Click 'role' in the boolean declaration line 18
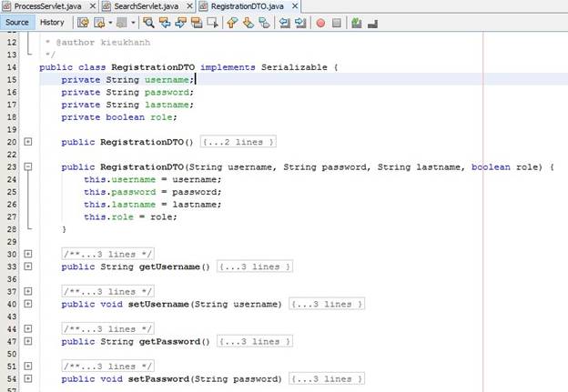Screen dimensions: 568x392 coord(161,117)
